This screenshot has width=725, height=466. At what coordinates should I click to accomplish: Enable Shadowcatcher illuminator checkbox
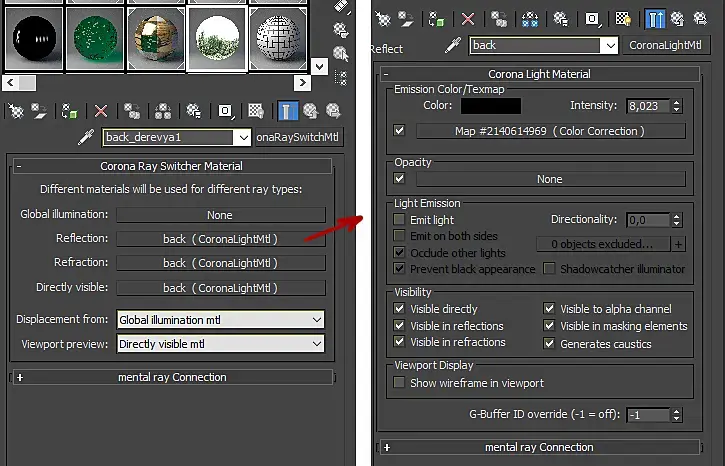coord(549,269)
